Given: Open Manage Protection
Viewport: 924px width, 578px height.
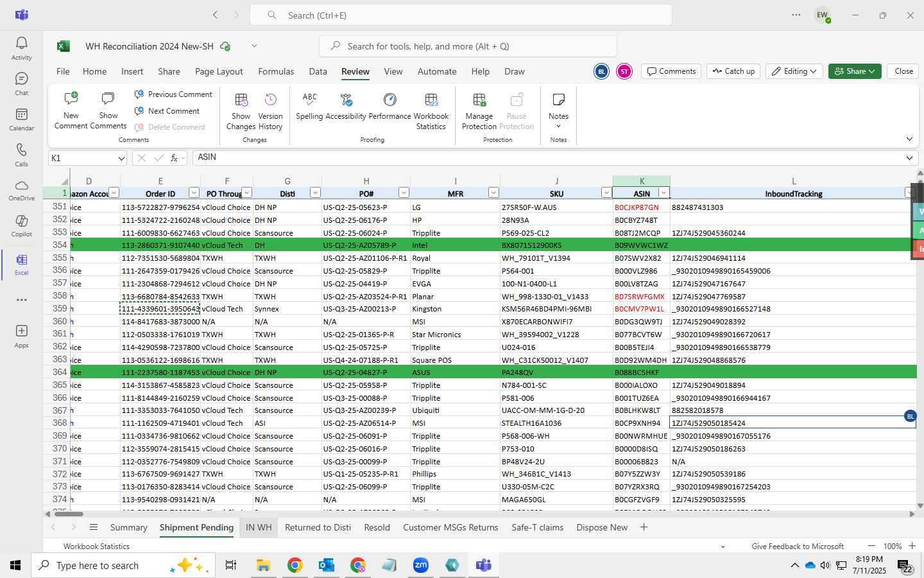Looking at the screenshot, I should [479, 110].
